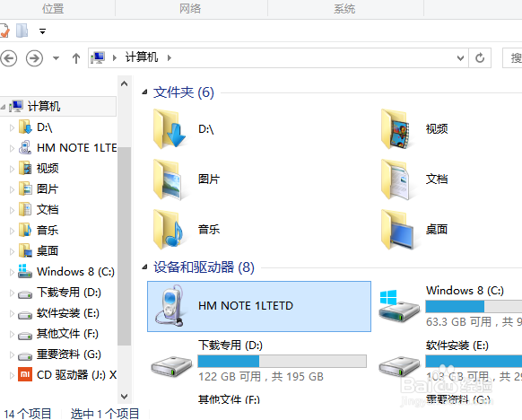Select 下载专用 (D:) in navigation tree
The width and height of the screenshot is (522, 420).
69,292
